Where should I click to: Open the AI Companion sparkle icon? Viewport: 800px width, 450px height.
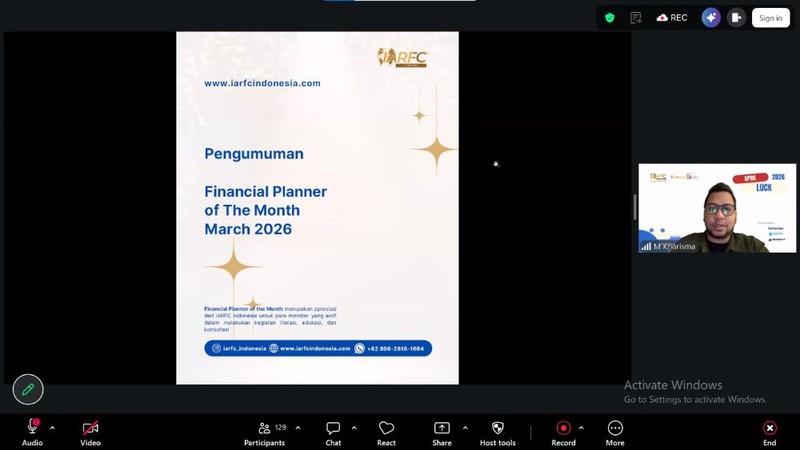[711, 18]
